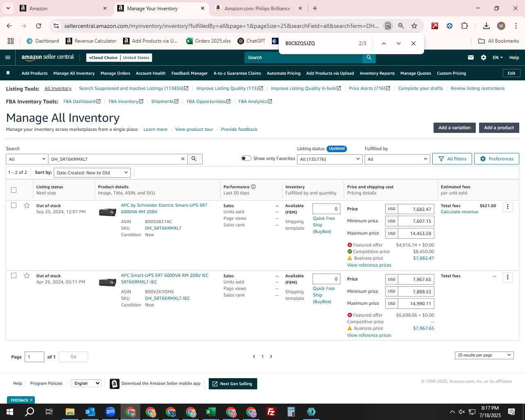This screenshot has height=420, width=525.
Task: Open Preferences button
Action: (x=497, y=159)
